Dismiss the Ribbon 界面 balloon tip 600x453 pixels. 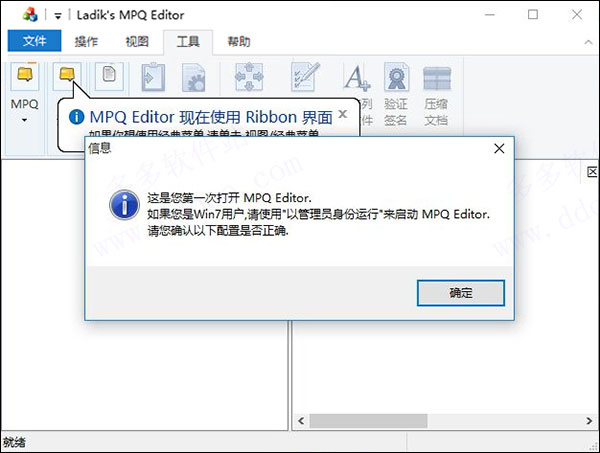[x=343, y=114]
